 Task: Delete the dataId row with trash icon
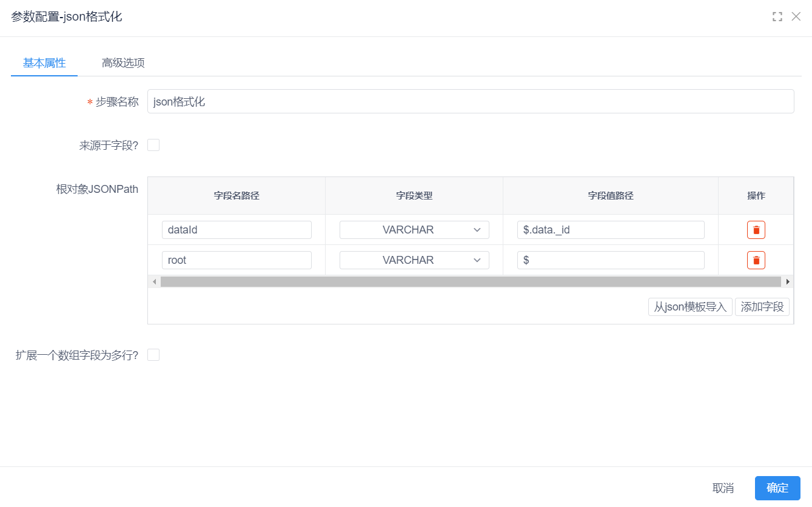click(756, 230)
